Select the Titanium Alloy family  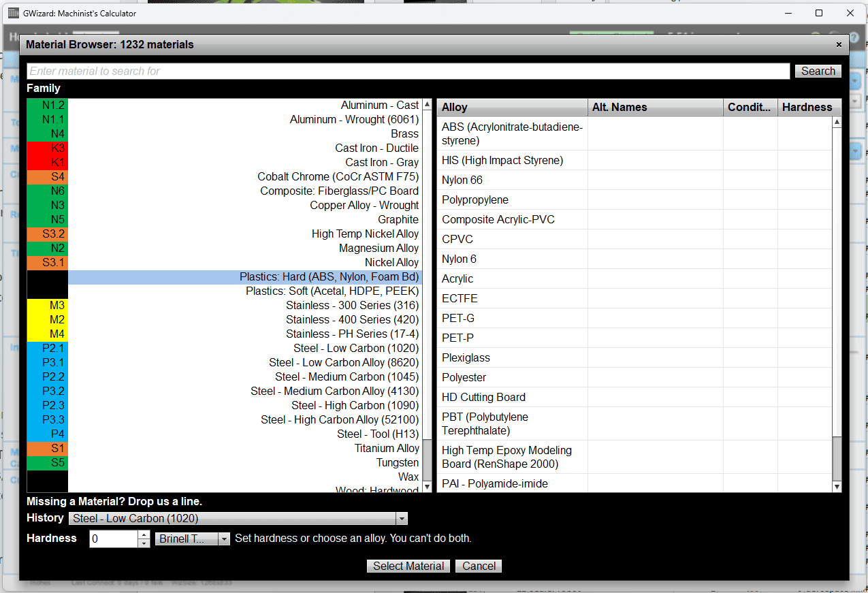pos(225,449)
